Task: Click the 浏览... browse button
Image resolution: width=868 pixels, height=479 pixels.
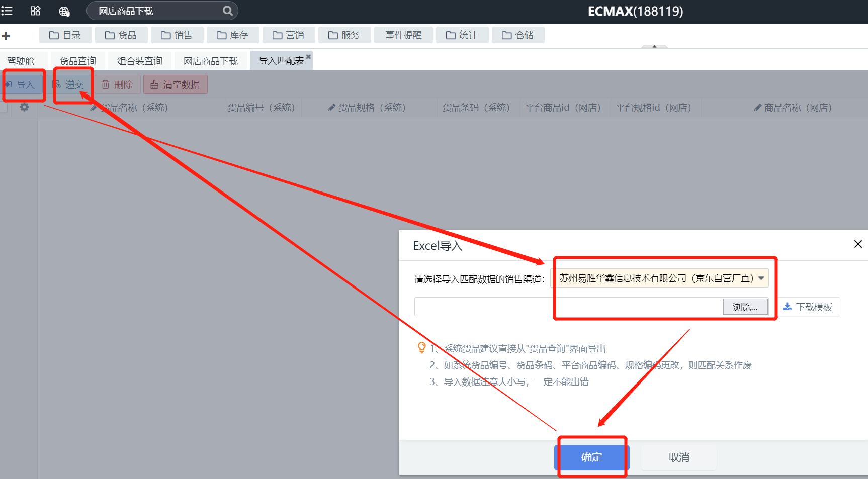Action: coord(745,307)
